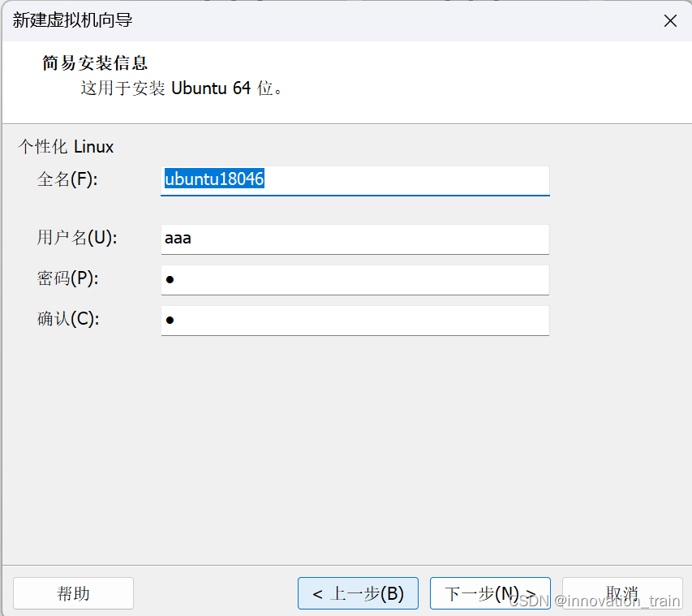This screenshot has height=616, width=692.
Task: Abort setup using the Cancel button
Action: (621, 593)
